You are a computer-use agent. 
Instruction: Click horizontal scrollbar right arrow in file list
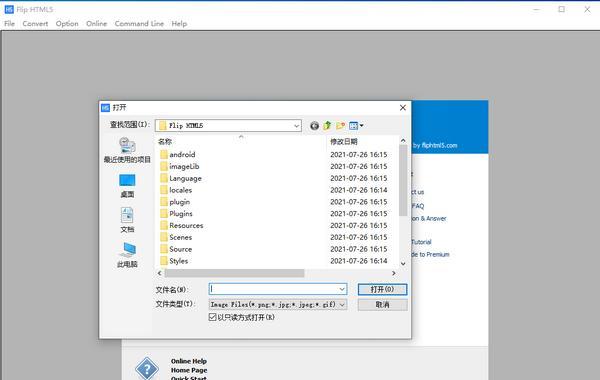(394, 273)
